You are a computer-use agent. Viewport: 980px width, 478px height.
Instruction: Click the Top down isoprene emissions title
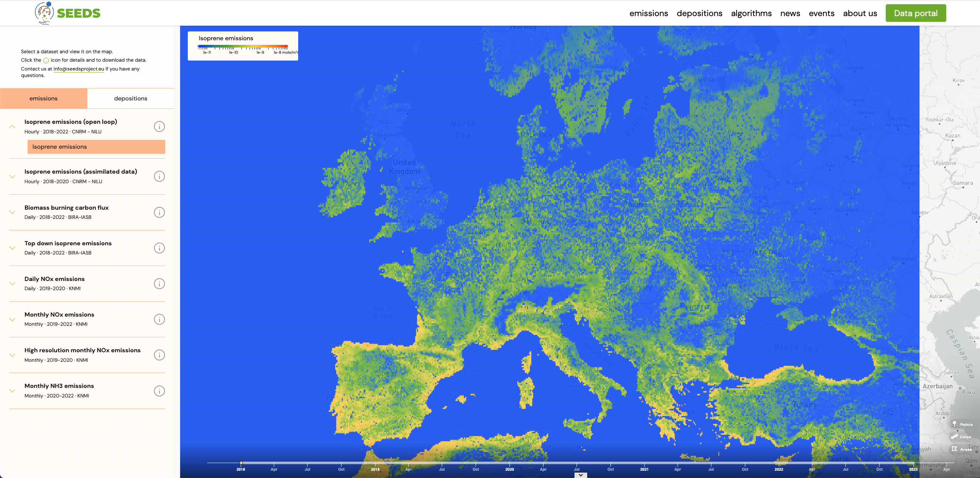coord(68,243)
